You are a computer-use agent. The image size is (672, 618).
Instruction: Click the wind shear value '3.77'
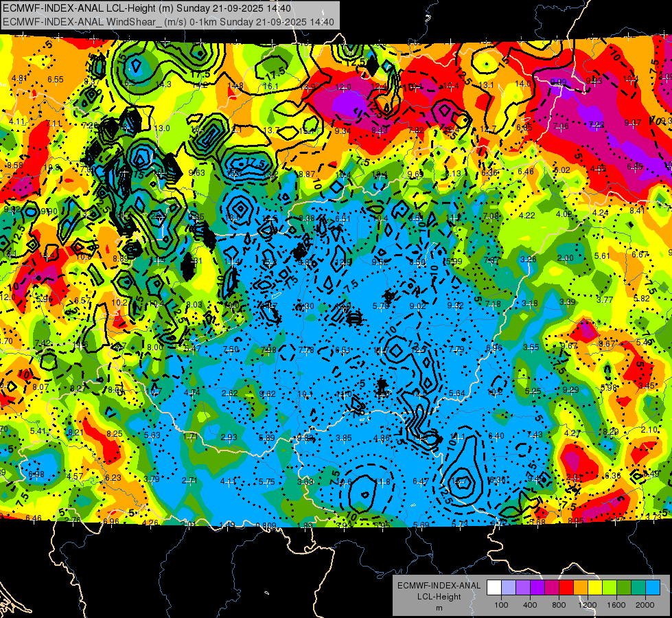605,300
